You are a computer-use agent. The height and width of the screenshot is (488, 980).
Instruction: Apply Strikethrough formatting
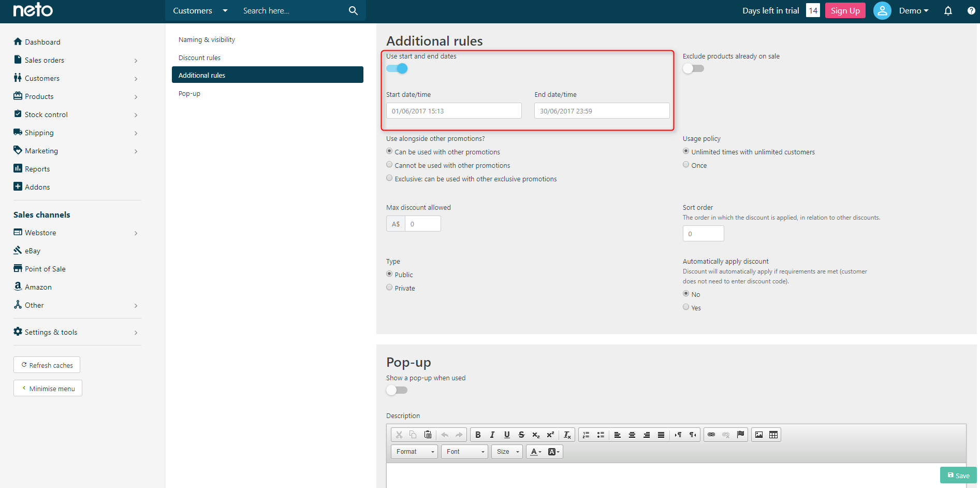[521, 435]
